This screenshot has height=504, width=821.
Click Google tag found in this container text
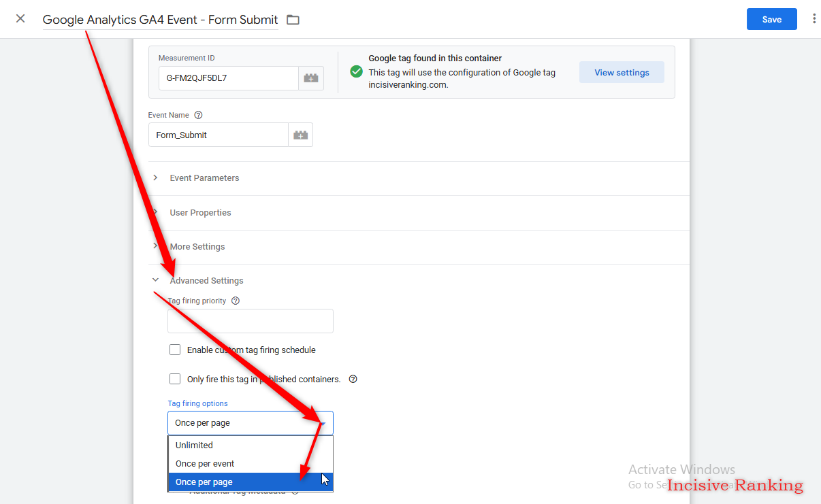click(435, 58)
